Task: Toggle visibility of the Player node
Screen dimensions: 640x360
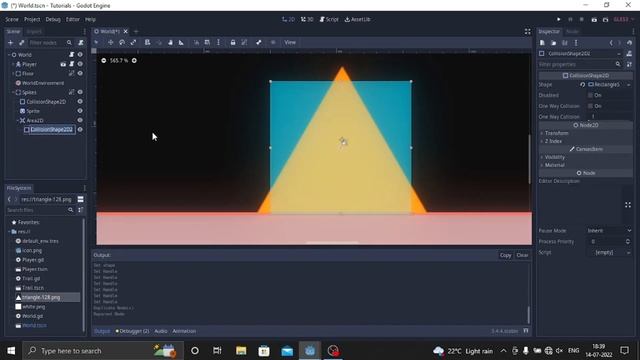Action: [80, 64]
